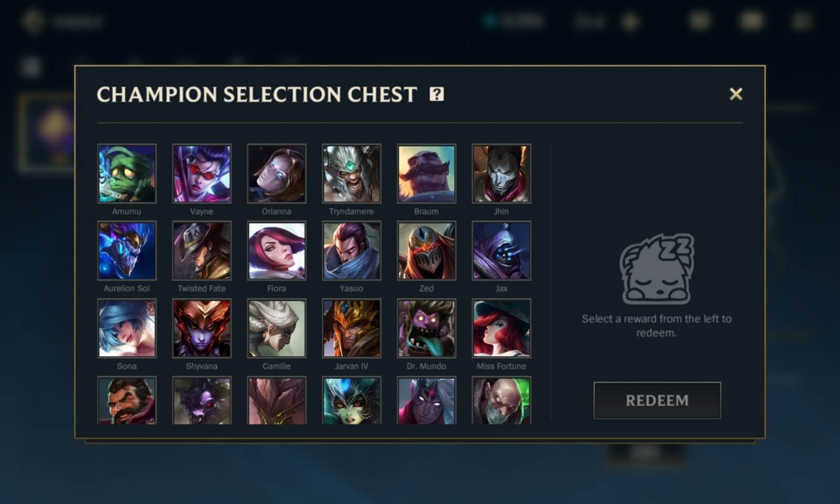Select Tryndamere as the reward

(x=351, y=174)
